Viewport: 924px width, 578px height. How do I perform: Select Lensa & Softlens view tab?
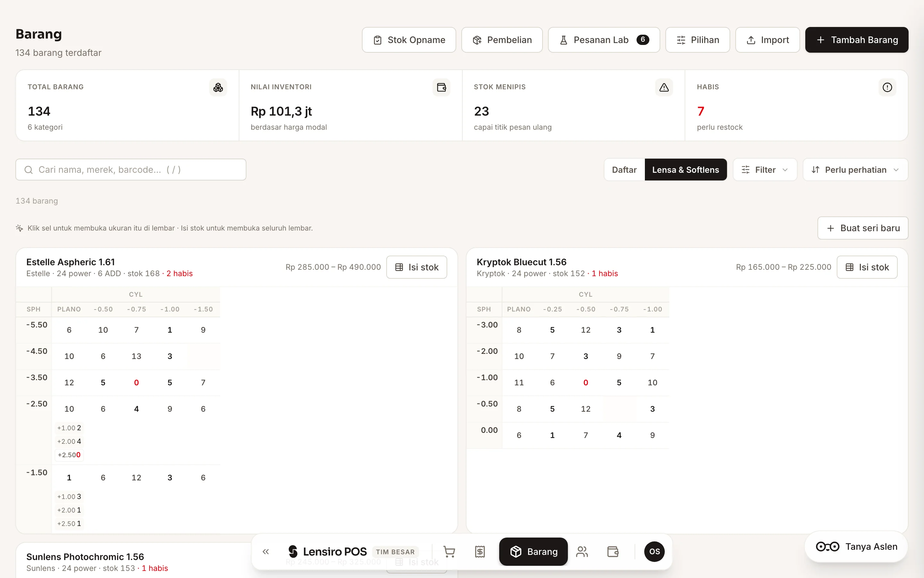tap(685, 170)
